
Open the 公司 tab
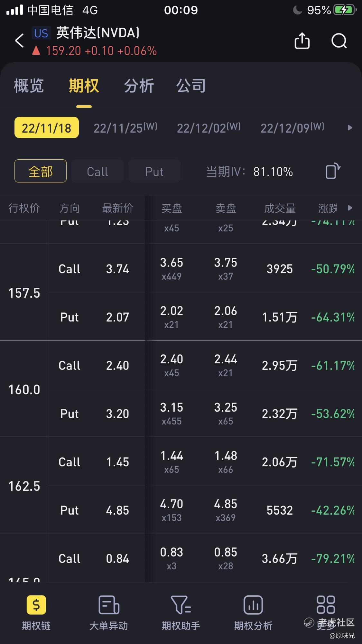click(191, 86)
